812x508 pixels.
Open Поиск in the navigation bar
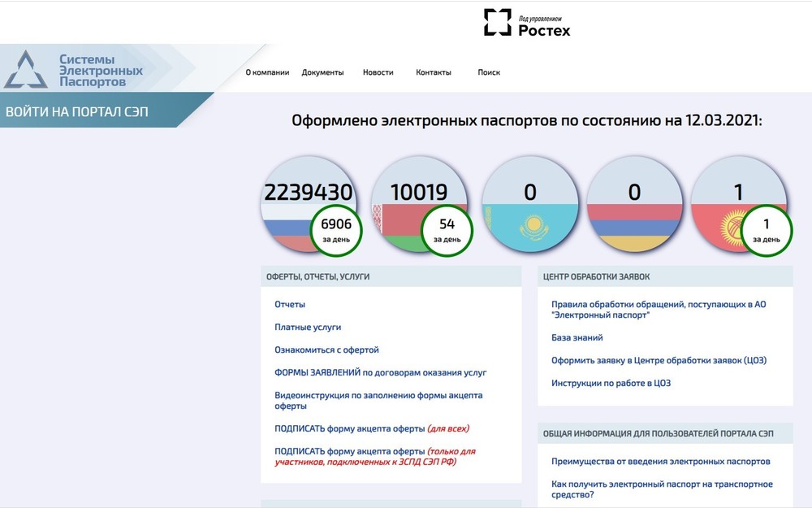[489, 72]
